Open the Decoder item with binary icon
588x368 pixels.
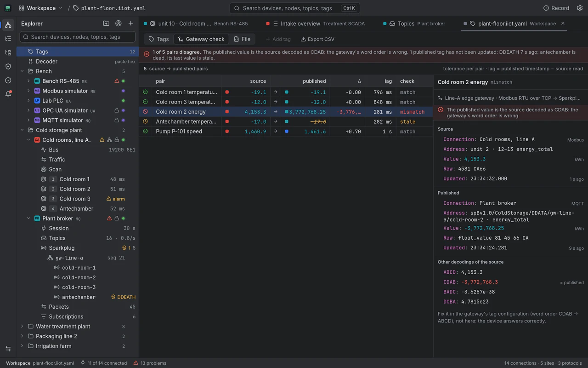click(x=78, y=61)
